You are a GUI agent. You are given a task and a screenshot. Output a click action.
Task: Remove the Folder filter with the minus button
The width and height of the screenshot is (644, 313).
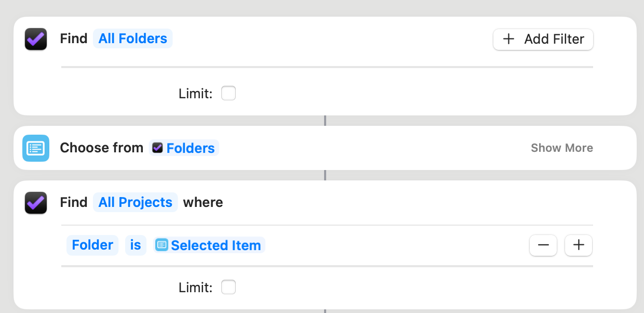tap(543, 245)
